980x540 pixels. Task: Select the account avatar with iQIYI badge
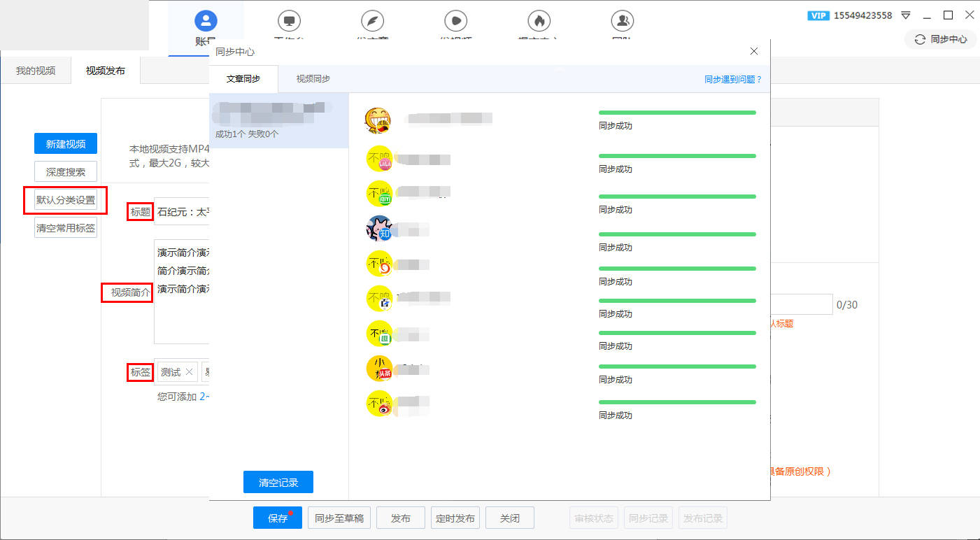pyautogui.click(x=380, y=194)
